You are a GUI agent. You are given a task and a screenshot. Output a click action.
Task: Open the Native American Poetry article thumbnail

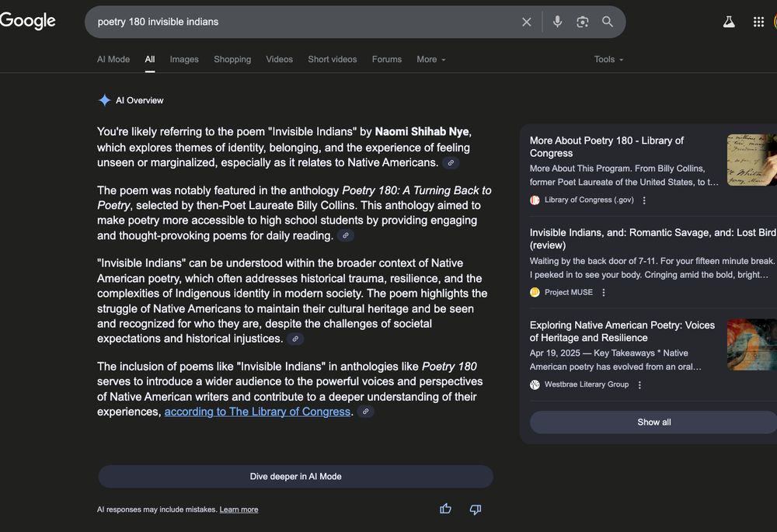click(751, 345)
